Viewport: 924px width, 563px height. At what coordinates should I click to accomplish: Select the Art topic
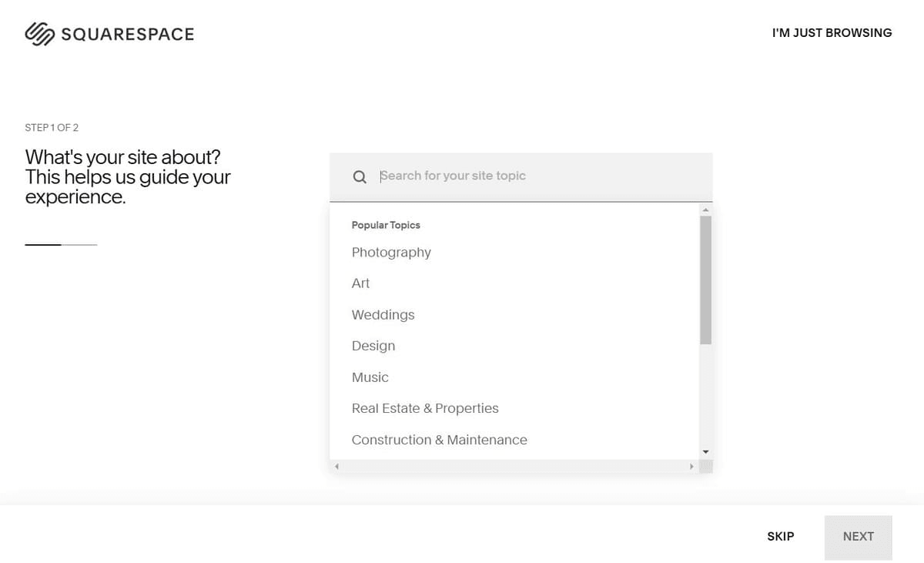[x=360, y=283]
